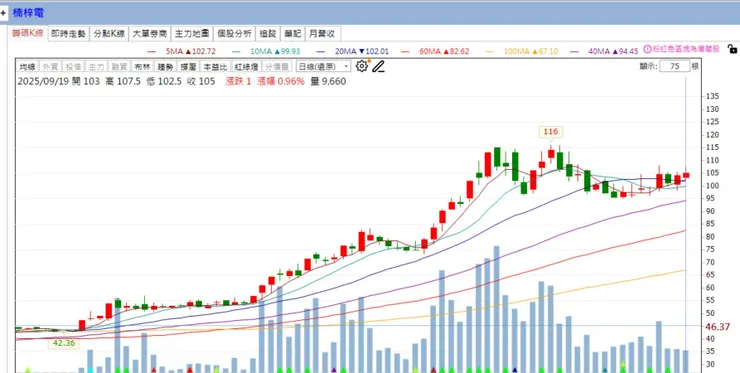
Task: Click the 楠梓電 stock title
Action: point(28,13)
